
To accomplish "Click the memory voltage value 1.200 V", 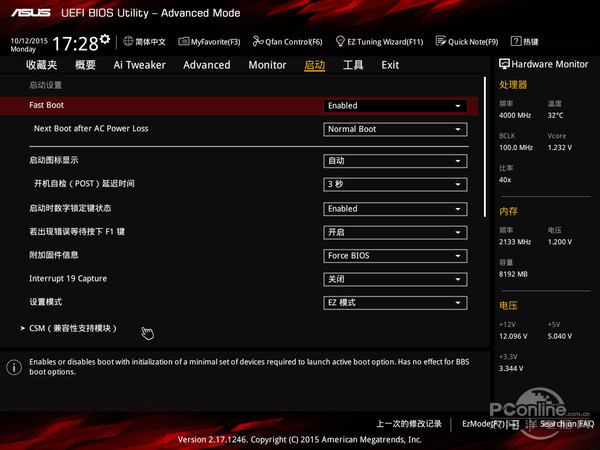I will coord(560,242).
